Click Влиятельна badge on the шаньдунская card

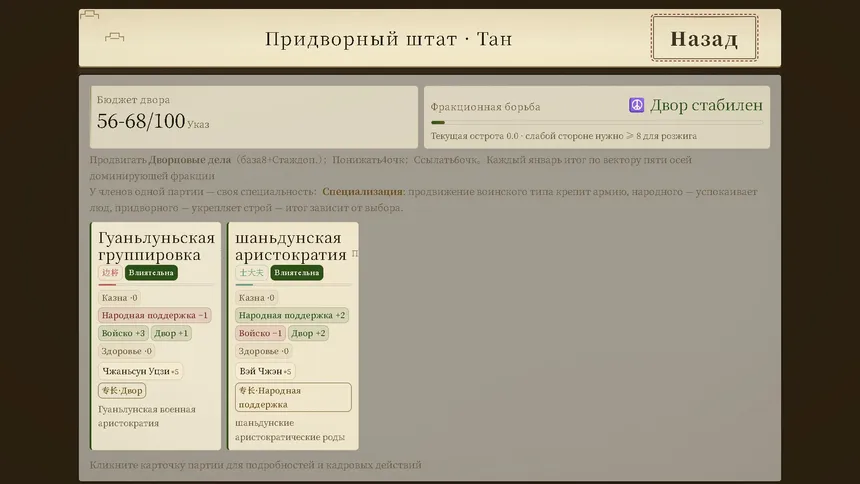click(x=297, y=273)
